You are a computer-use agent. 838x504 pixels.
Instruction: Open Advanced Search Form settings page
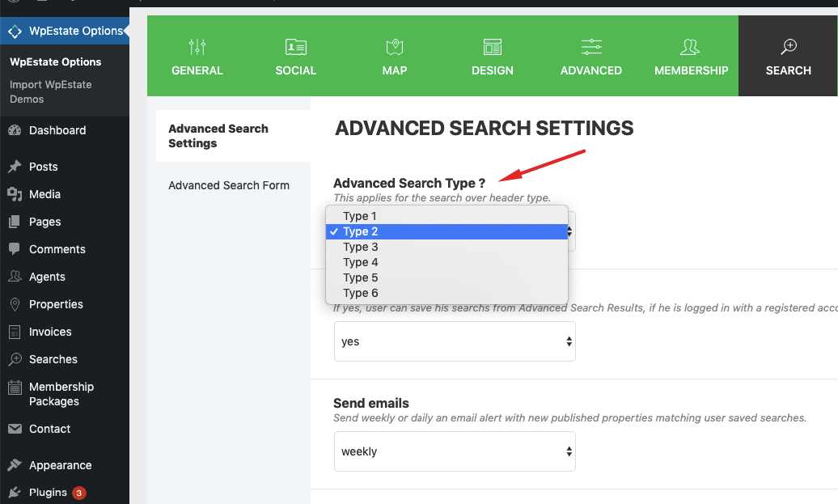click(x=228, y=185)
